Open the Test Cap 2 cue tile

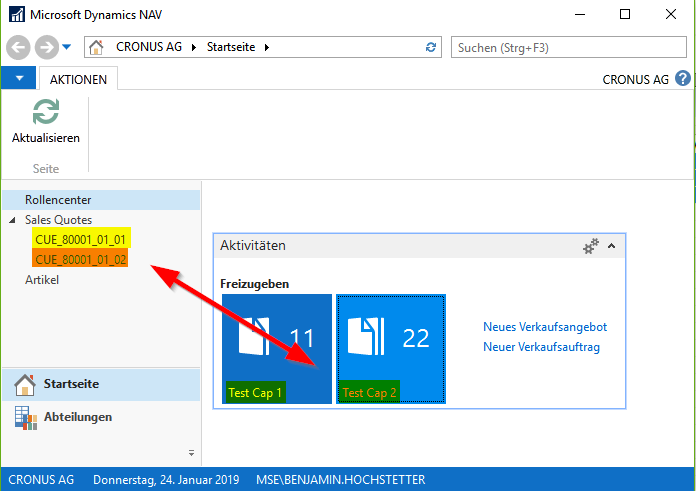(x=391, y=349)
